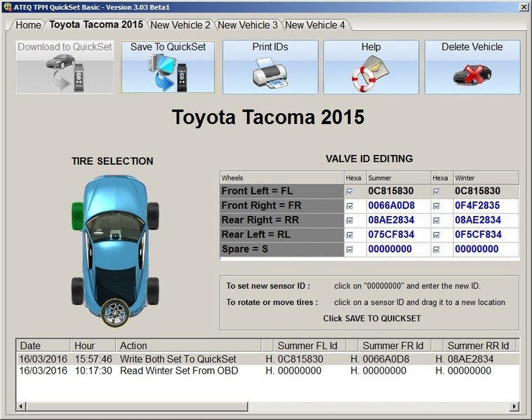Toggle Summer Hexa checkbox for Rear Right
This screenshot has width=532, height=420.
pos(350,220)
